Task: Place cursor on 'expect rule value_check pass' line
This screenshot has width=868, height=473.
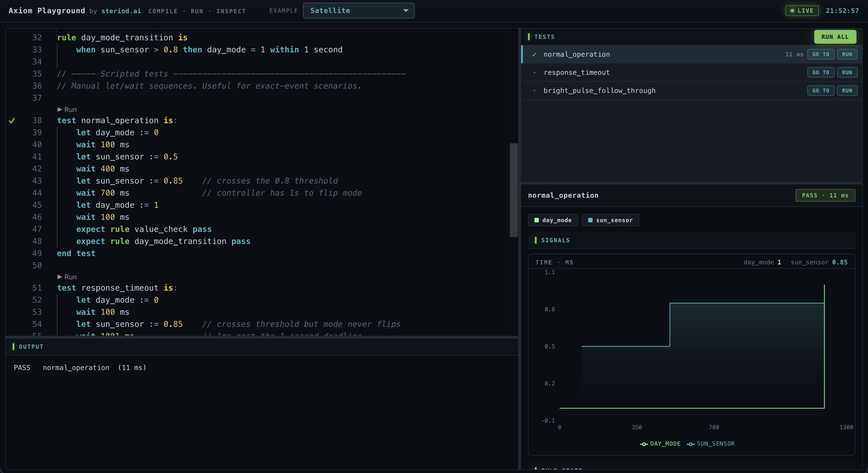Action: coord(144,229)
